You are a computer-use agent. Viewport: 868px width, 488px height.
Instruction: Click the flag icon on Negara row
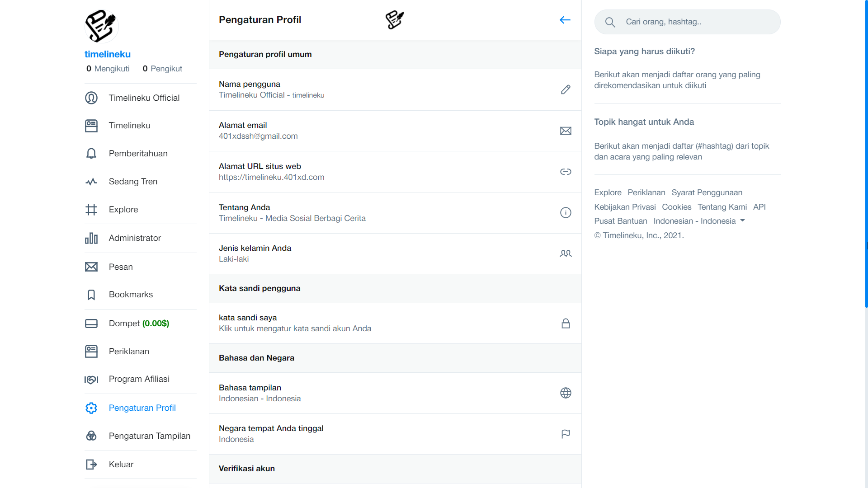coord(565,433)
